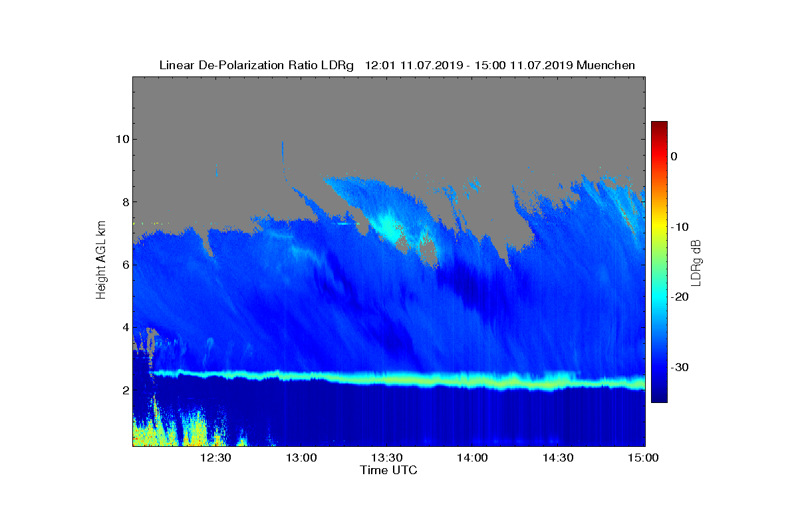Click the LDRg color scale bar

point(659,262)
